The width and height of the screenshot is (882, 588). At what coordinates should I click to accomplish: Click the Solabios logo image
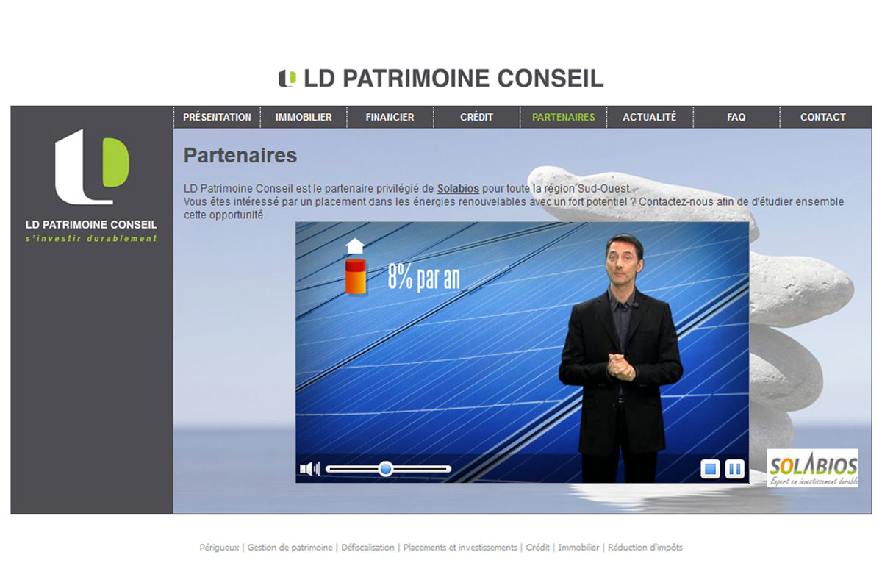[x=812, y=467]
